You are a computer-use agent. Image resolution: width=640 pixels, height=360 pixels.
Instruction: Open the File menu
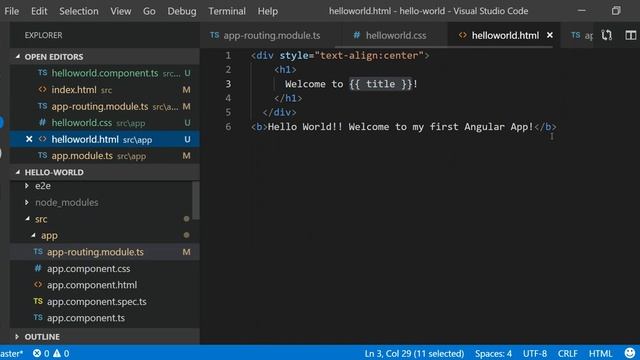(x=11, y=11)
